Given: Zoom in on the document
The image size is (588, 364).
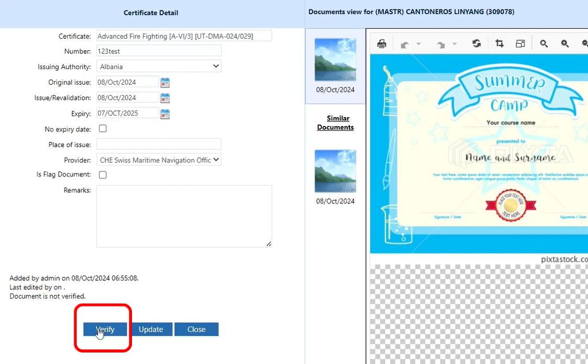Looking at the screenshot, I should [565, 44].
